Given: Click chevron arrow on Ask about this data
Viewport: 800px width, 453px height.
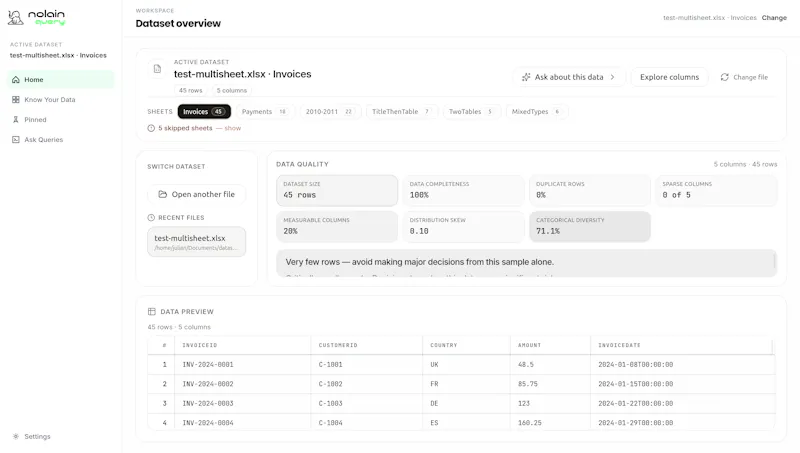Looking at the screenshot, I should click(x=612, y=77).
